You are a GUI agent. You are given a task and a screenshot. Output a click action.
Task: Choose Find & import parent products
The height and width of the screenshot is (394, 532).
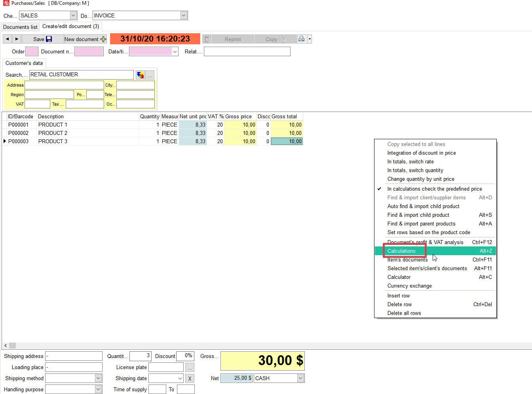tap(435, 224)
